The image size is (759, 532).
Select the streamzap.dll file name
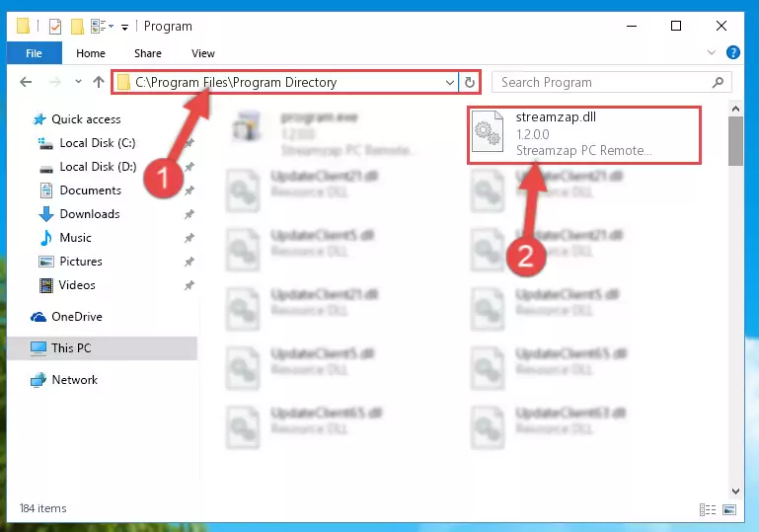556,117
